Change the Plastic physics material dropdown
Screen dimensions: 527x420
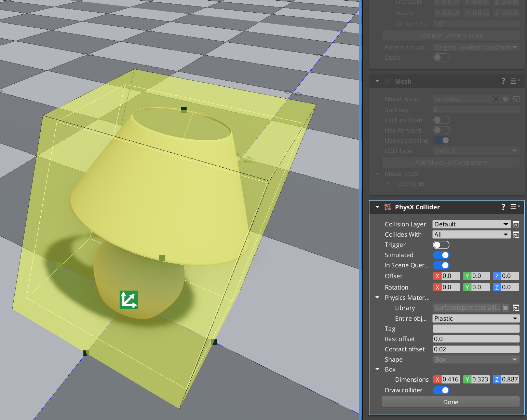tap(476, 318)
